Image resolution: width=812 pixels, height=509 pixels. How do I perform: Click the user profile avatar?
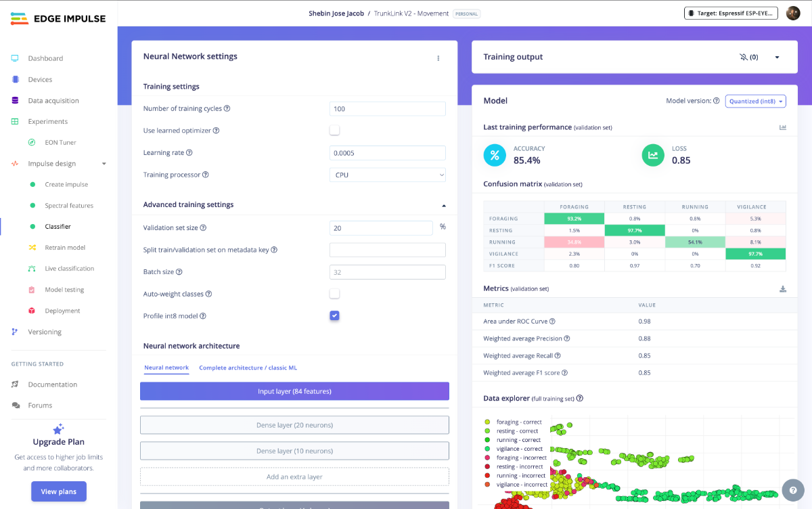[793, 14]
